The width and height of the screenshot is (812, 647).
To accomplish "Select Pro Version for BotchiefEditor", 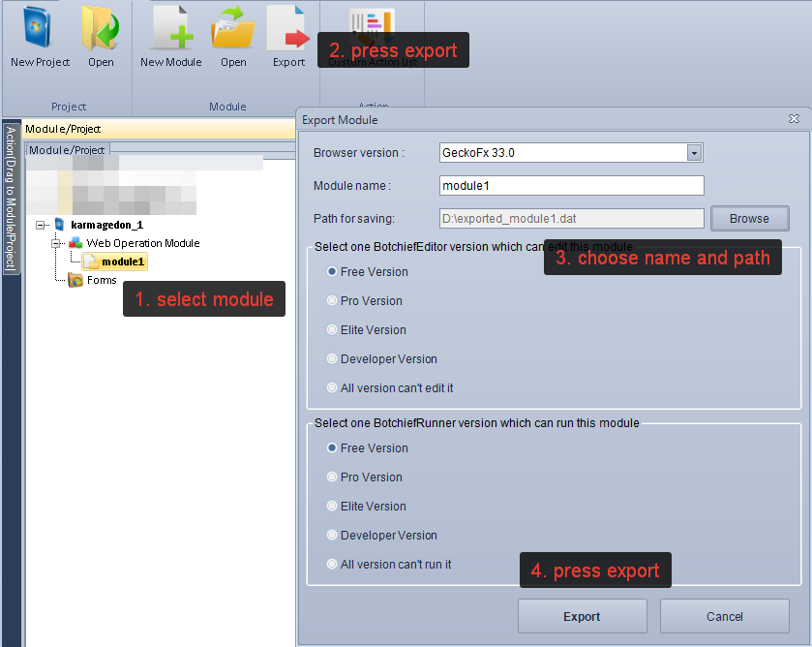I will pyautogui.click(x=333, y=301).
